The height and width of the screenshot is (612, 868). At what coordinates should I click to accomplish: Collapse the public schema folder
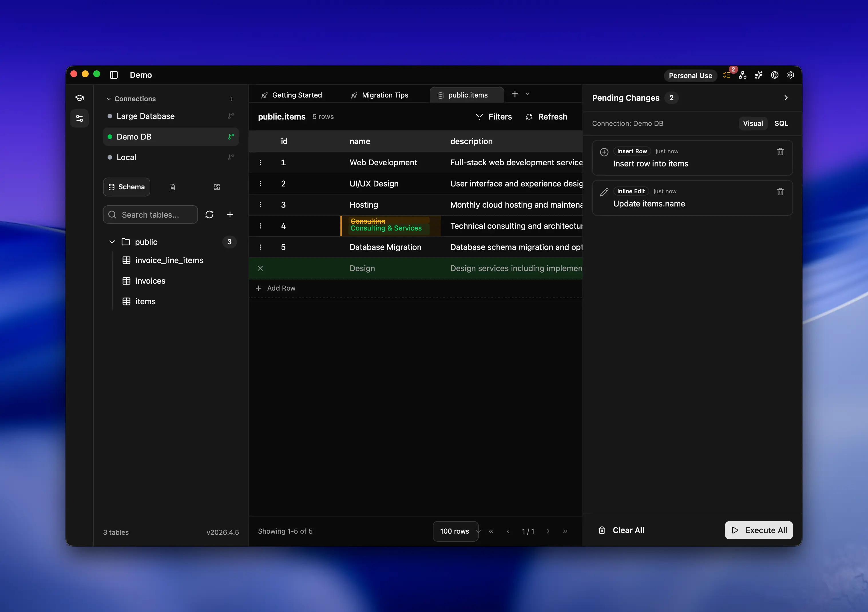(x=112, y=242)
